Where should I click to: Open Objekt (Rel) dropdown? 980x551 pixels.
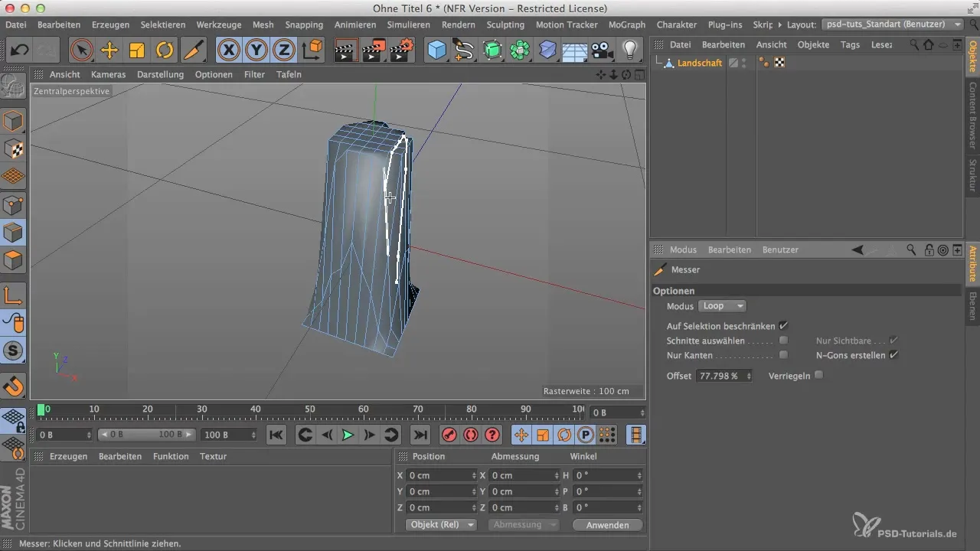coord(441,525)
